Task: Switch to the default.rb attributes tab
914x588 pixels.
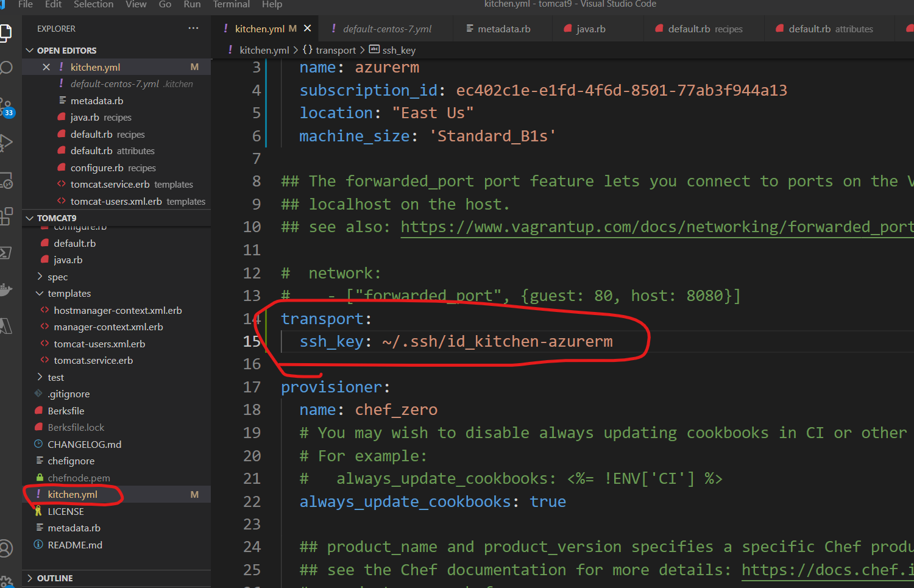Action: tap(831, 29)
